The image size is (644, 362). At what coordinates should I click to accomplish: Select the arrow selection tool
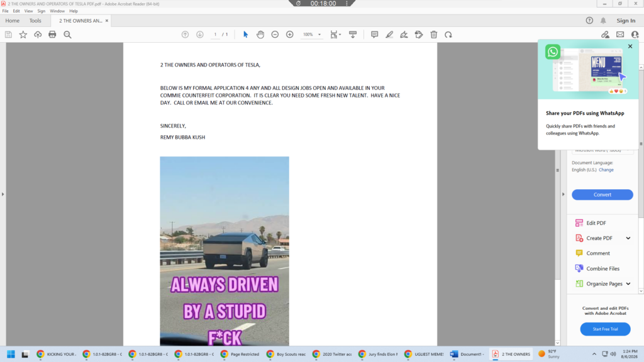pos(246,35)
